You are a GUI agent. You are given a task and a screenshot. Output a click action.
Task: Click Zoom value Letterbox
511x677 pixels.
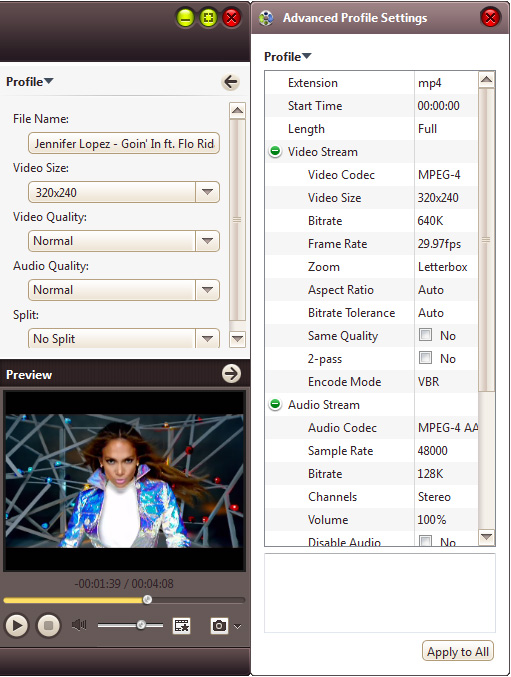point(442,267)
